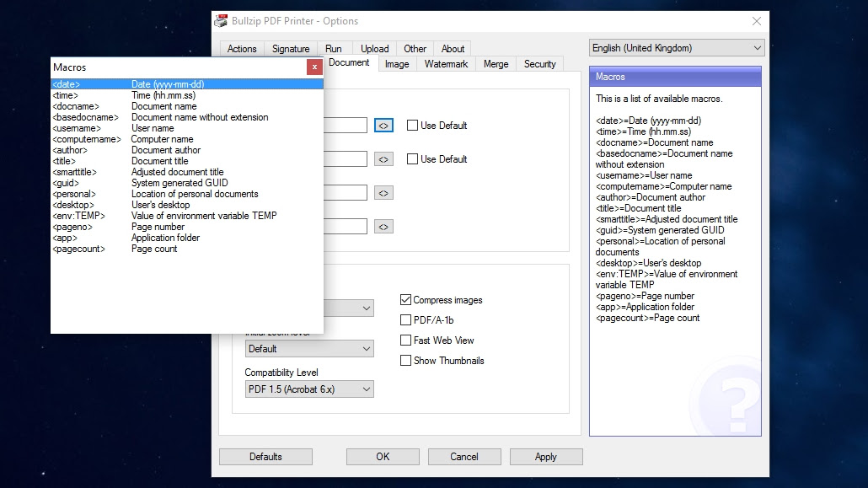Enable the second Use Default checkbox

click(412, 159)
